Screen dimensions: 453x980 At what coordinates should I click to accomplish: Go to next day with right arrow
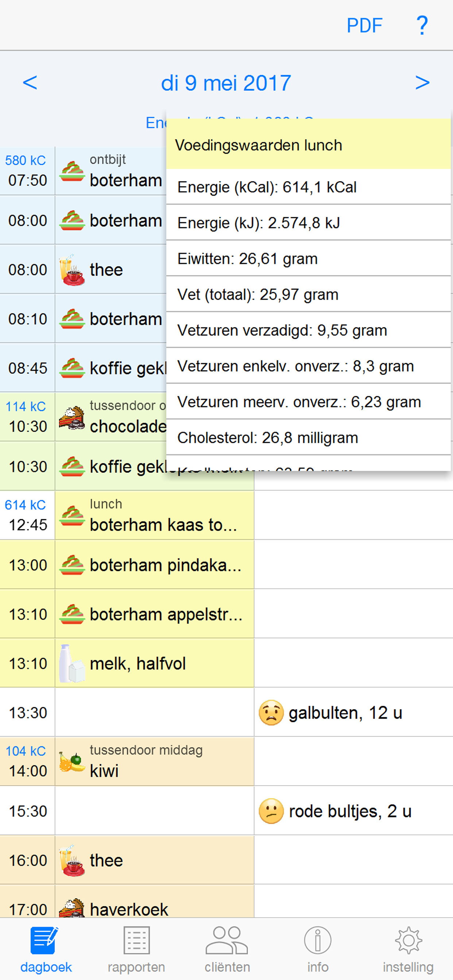[x=422, y=82]
